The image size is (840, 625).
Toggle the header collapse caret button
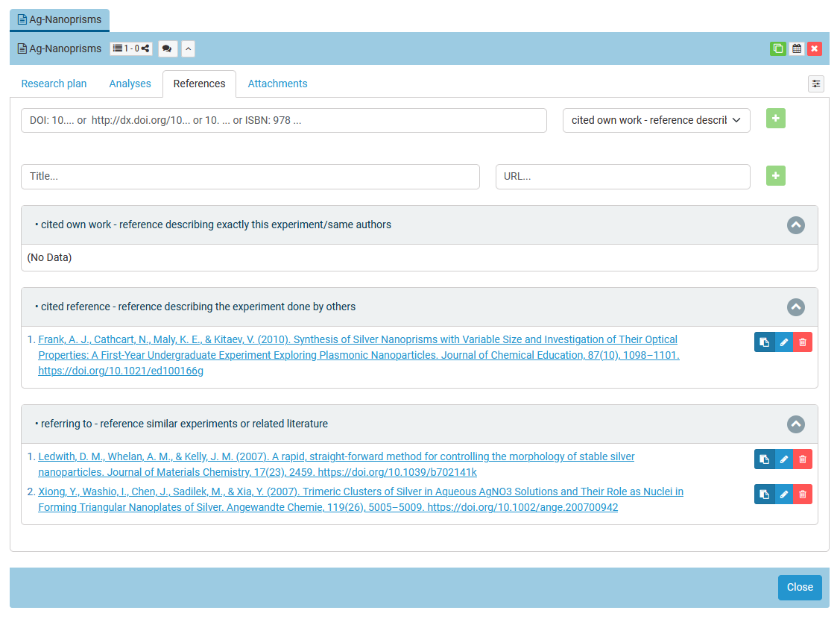[x=189, y=49]
